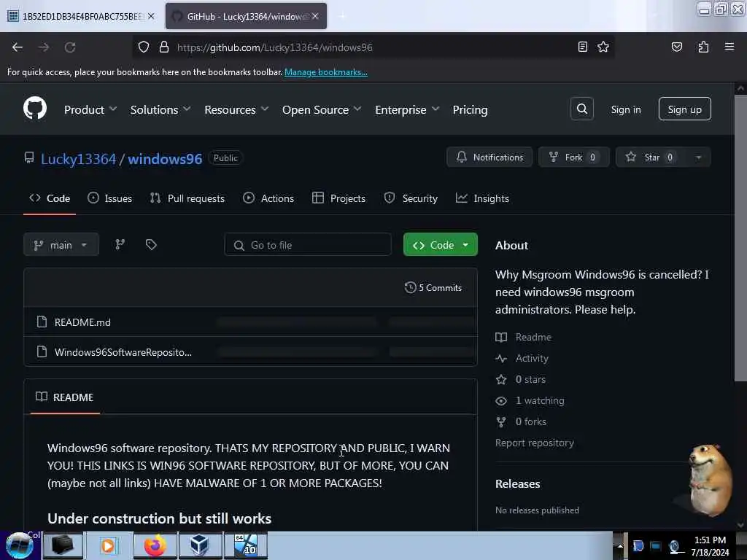This screenshot has height=560, width=747.
Task: Open the media player taskbar icon
Action: (x=108, y=545)
